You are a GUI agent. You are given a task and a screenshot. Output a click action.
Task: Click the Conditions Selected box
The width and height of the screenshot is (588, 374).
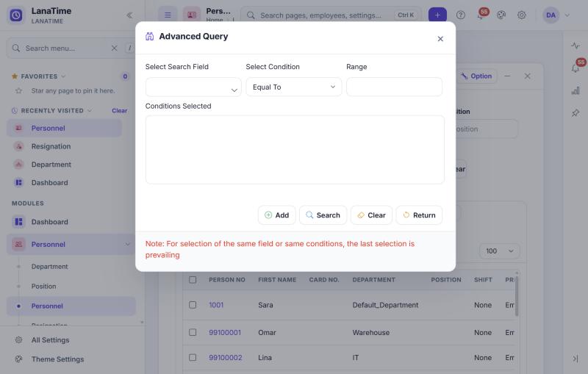tap(295, 149)
